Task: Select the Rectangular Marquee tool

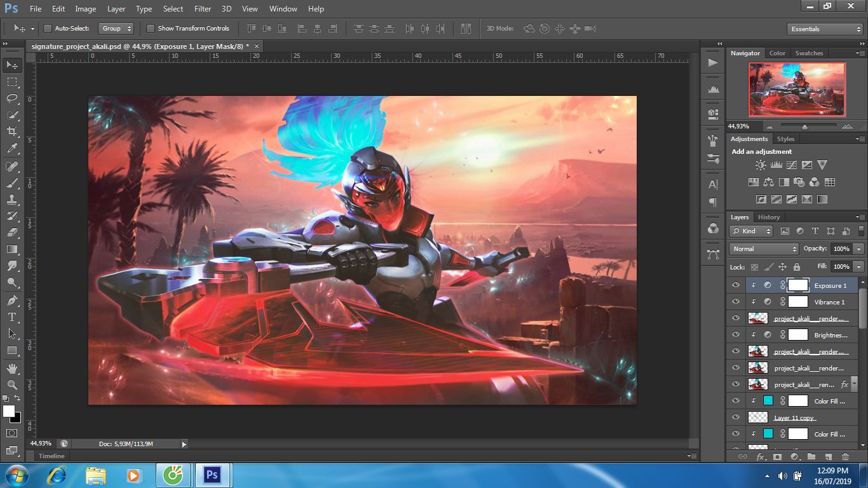Action: click(x=12, y=82)
